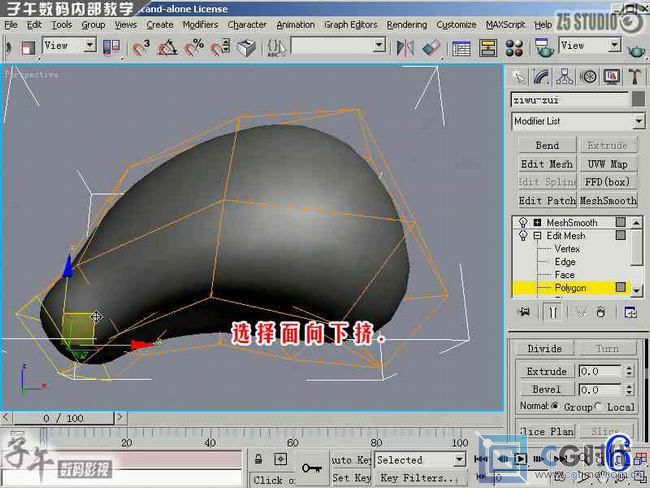
Task: Select the Edge sub-object level
Action: tap(565, 262)
